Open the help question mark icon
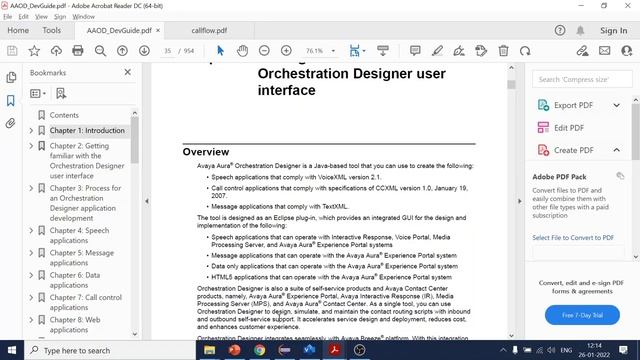The height and width of the screenshot is (360, 640). [x=560, y=30]
